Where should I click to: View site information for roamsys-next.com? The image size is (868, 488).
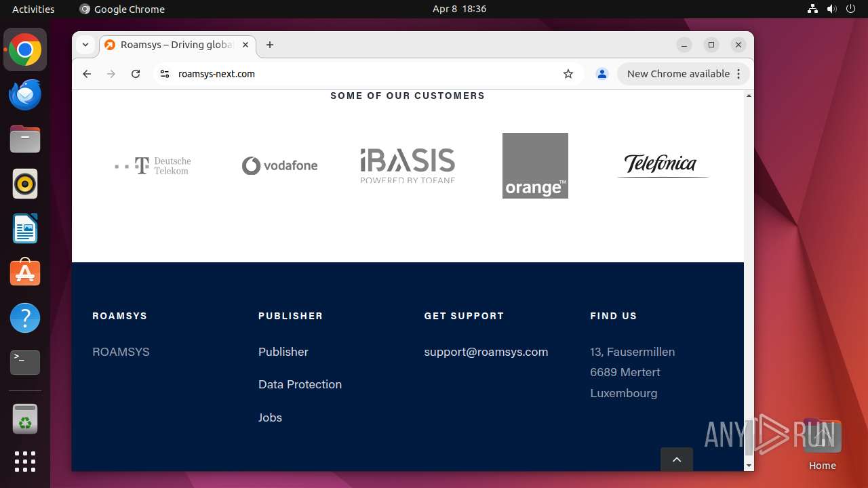click(164, 74)
